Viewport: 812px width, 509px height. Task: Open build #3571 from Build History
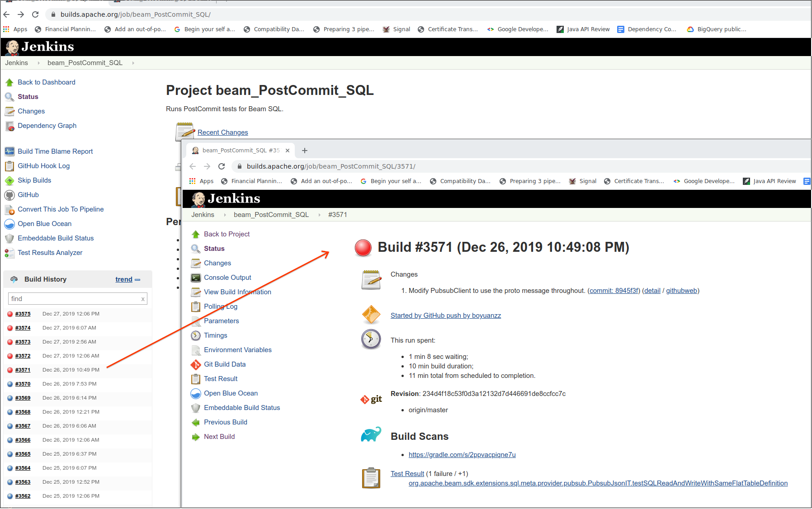click(x=23, y=370)
